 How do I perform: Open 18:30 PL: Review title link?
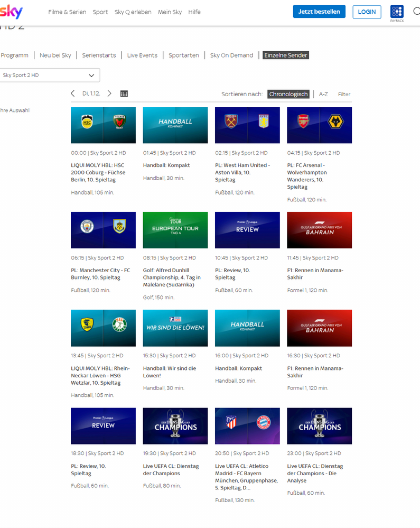(89, 470)
